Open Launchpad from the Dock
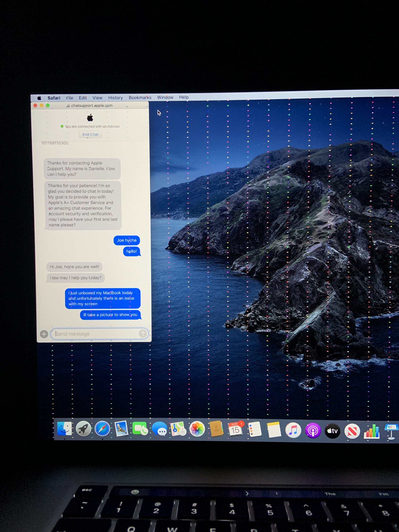This screenshot has width=399, height=532. 84,429
